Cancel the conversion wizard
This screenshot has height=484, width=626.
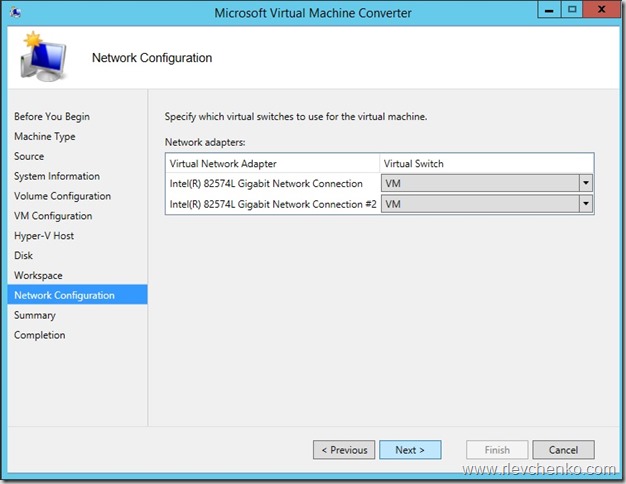pyautogui.click(x=563, y=450)
